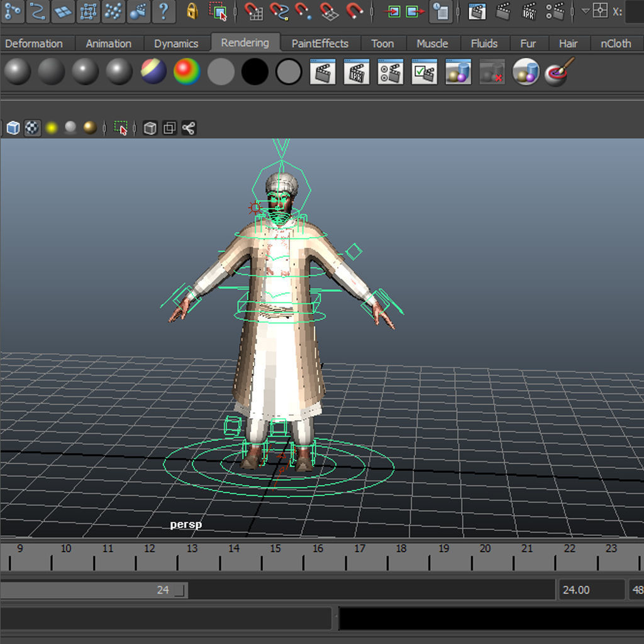This screenshot has width=644, height=644.
Task: Toggle the miscellaneous question-mark selection mask
Action: (164, 11)
